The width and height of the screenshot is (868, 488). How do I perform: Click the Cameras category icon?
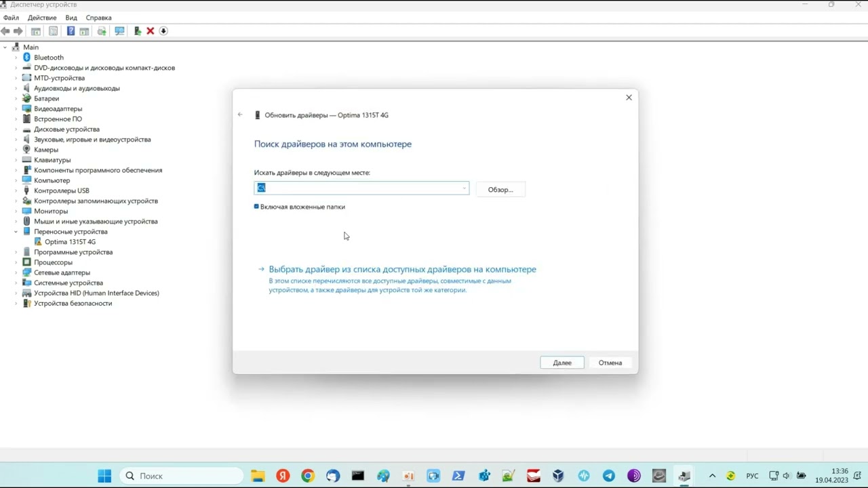tap(27, 150)
